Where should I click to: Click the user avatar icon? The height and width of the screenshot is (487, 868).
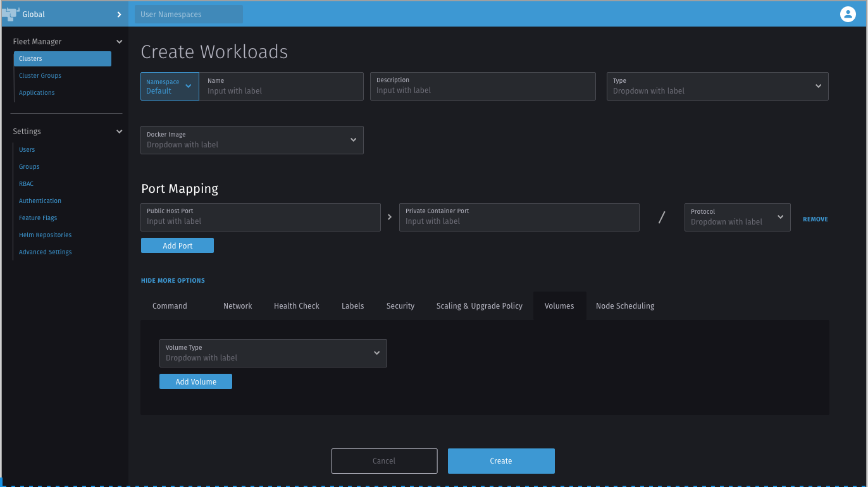click(848, 14)
